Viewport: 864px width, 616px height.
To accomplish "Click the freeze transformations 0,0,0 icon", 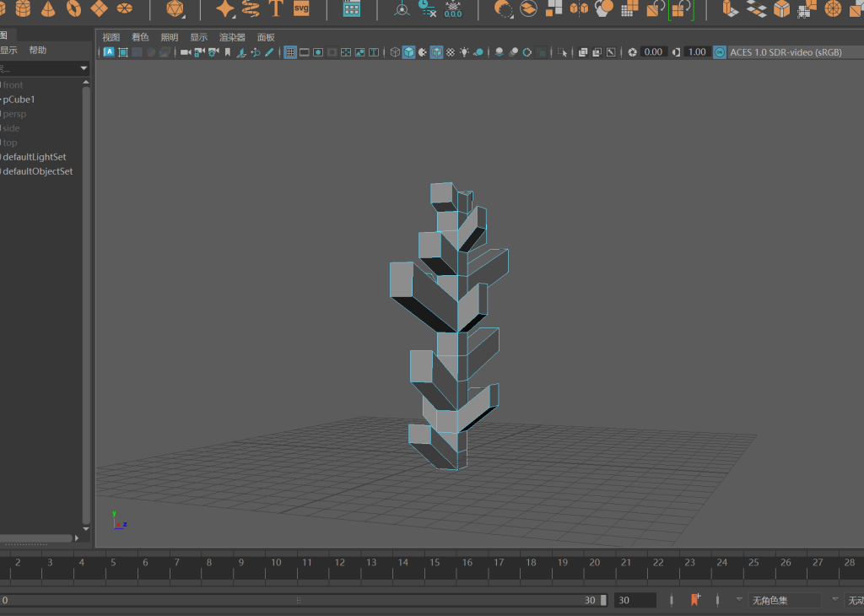I will (x=453, y=8).
